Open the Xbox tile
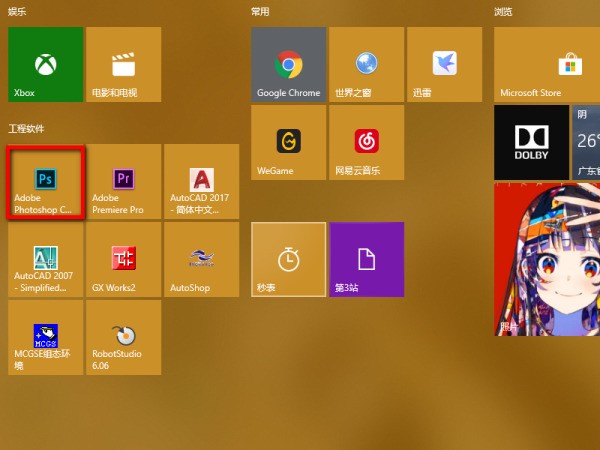 (x=45, y=64)
